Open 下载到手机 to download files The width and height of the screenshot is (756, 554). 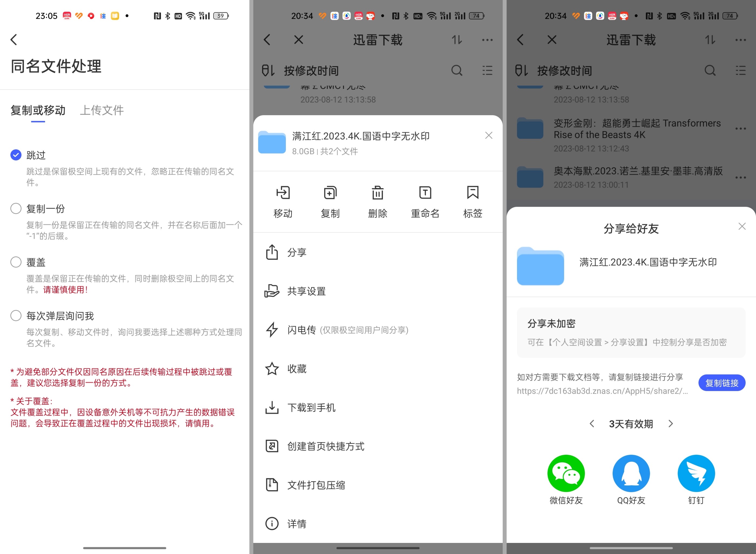311,407
